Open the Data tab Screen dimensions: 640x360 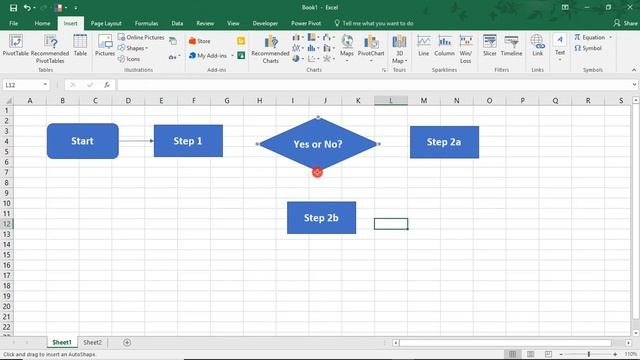[x=177, y=24]
